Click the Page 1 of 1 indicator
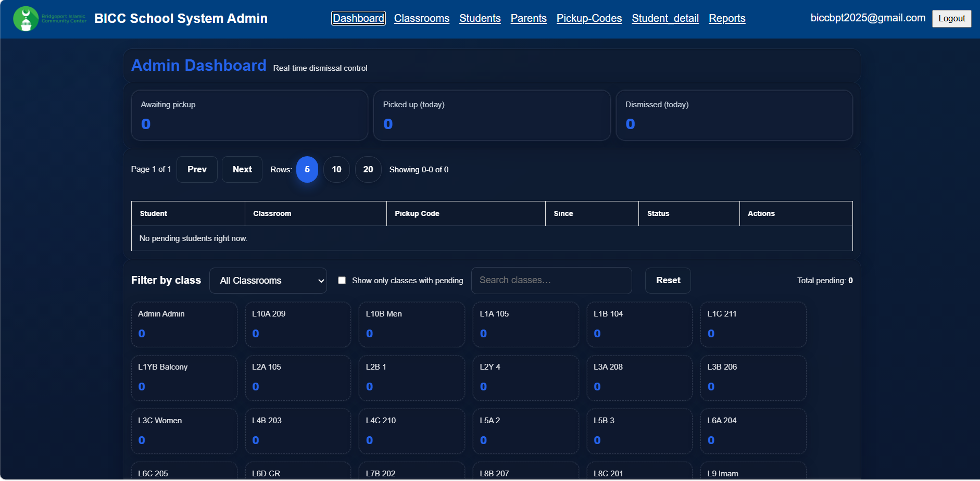This screenshot has height=481, width=980. click(151, 169)
